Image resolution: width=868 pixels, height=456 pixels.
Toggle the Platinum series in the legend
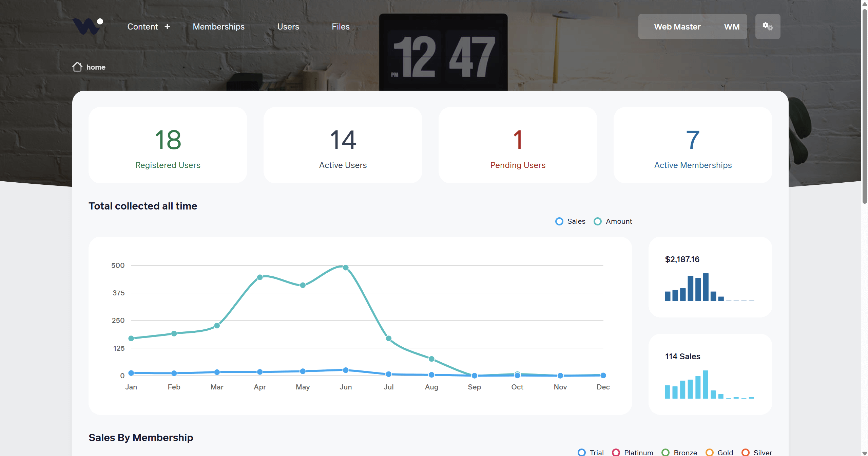616,452
